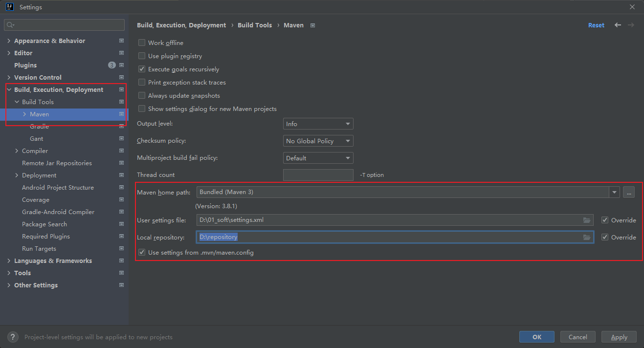This screenshot has width=644, height=348.
Task: Click project-level icon beside Required Plugins
Action: (121, 237)
